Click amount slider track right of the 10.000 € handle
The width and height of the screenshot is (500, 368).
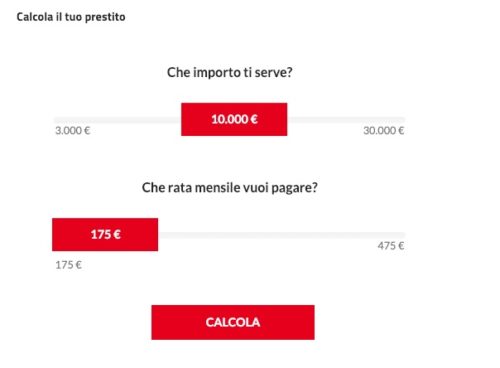coord(346,120)
